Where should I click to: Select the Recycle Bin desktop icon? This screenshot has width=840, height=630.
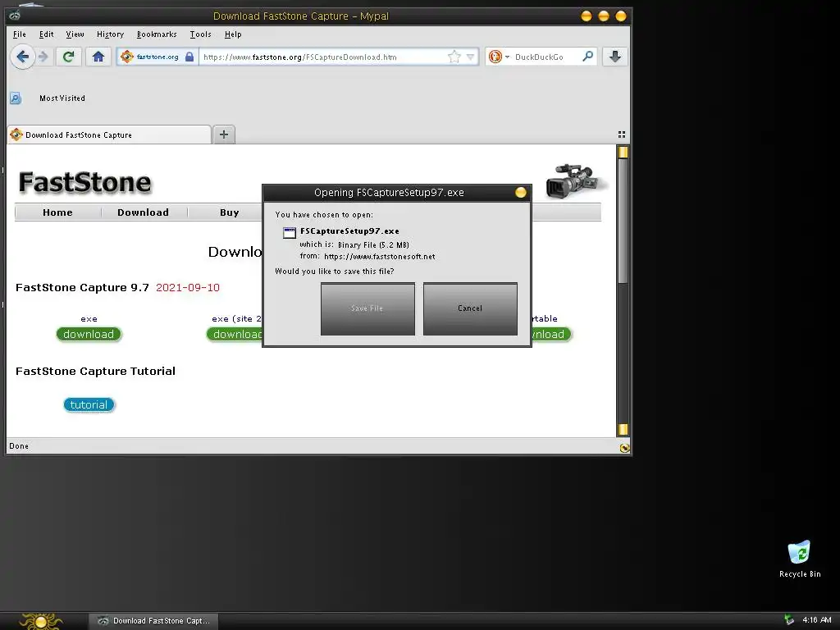click(x=799, y=559)
